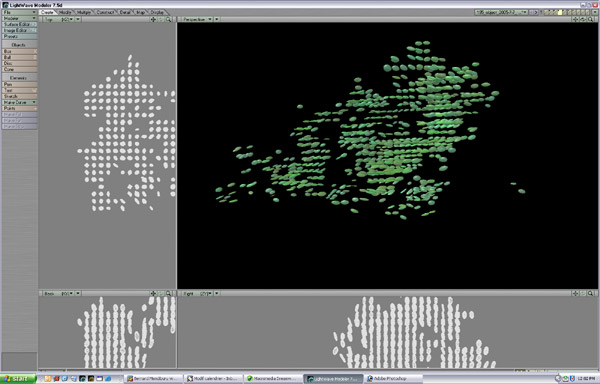Toggle the first layer button in the layer bank
Screen dimensions: 600x384
[547, 12]
